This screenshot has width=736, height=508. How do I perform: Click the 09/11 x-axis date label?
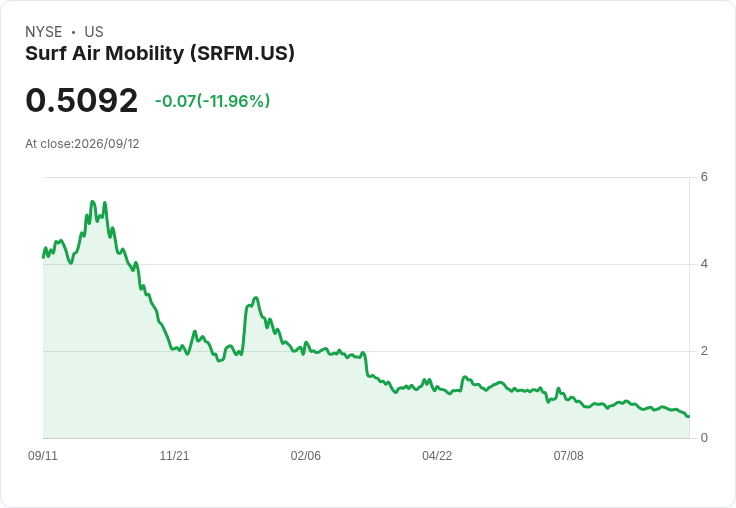pos(43,455)
